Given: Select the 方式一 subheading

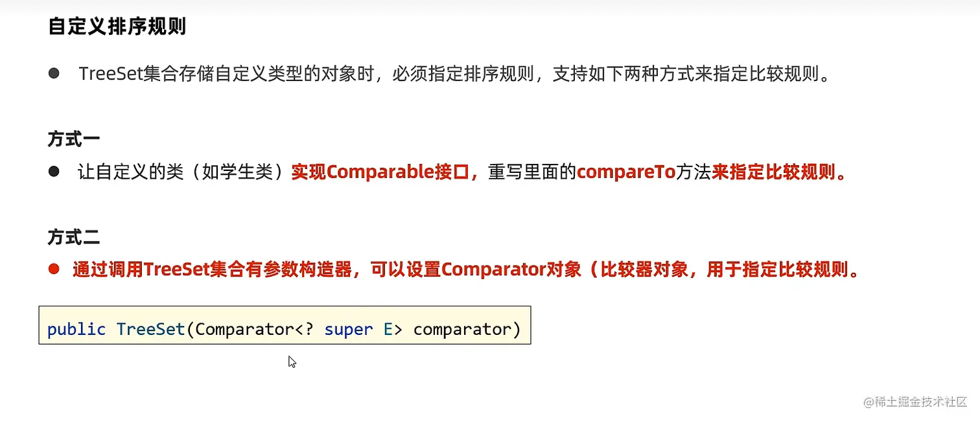Looking at the screenshot, I should pyautogui.click(x=74, y=139).
